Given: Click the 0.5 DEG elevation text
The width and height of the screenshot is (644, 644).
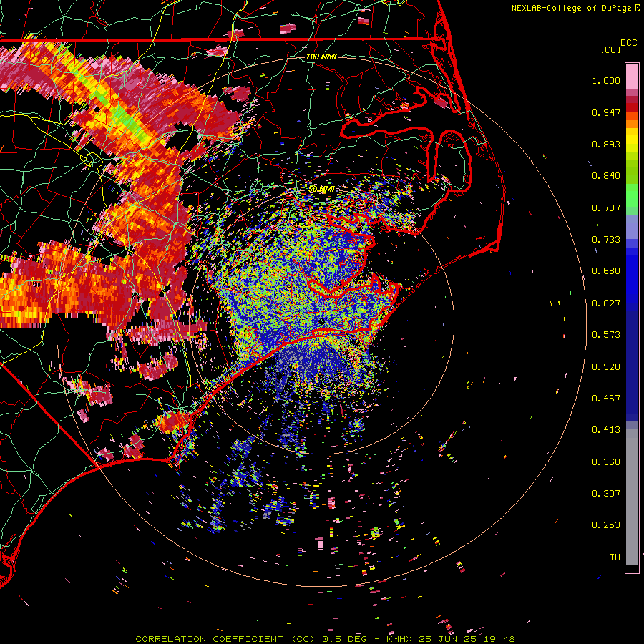Looking at the screenshot, I should [345, 639].
